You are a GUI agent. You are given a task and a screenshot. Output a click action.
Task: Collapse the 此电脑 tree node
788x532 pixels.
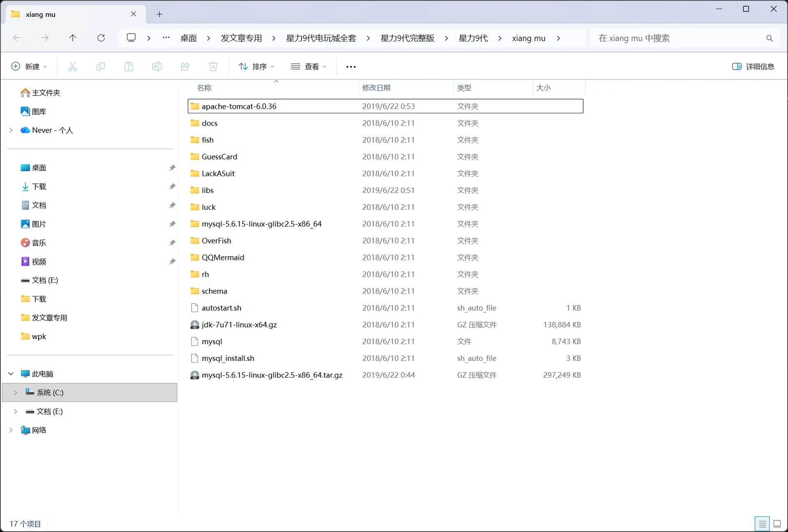pos(11,374)
